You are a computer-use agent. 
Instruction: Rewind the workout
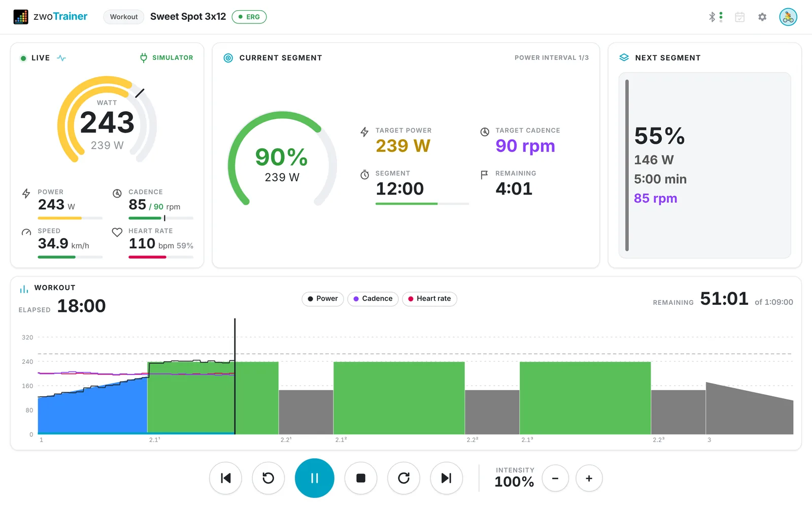click(268, 478)
